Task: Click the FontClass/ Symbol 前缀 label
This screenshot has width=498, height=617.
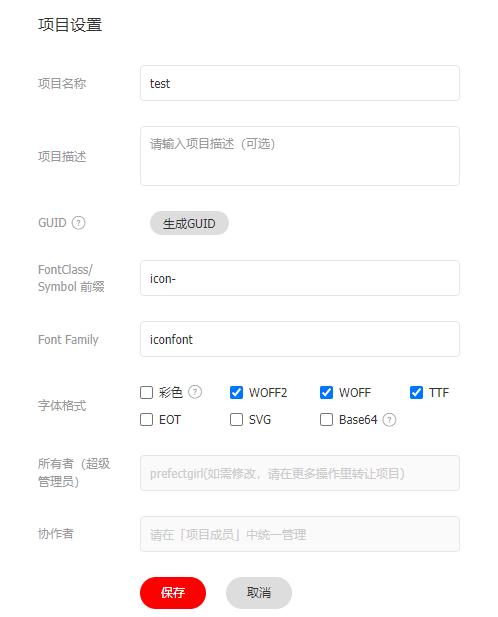Action: pos(71,278)
